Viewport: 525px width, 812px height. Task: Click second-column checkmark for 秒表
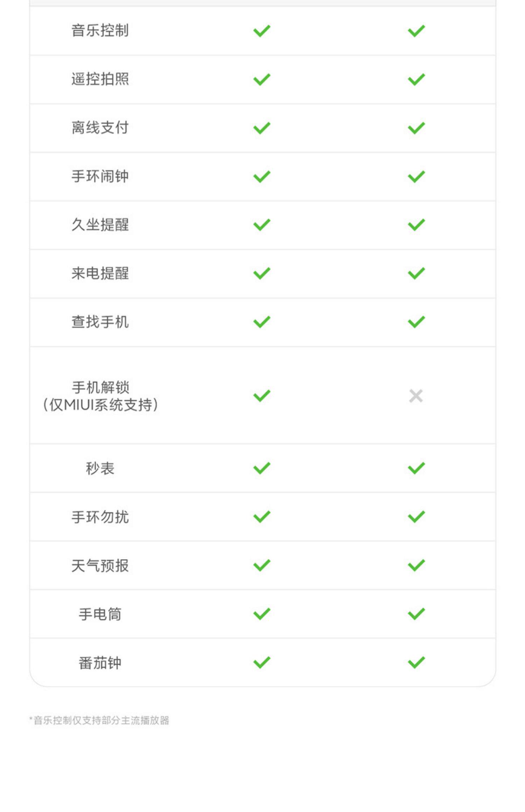[416, 468]
